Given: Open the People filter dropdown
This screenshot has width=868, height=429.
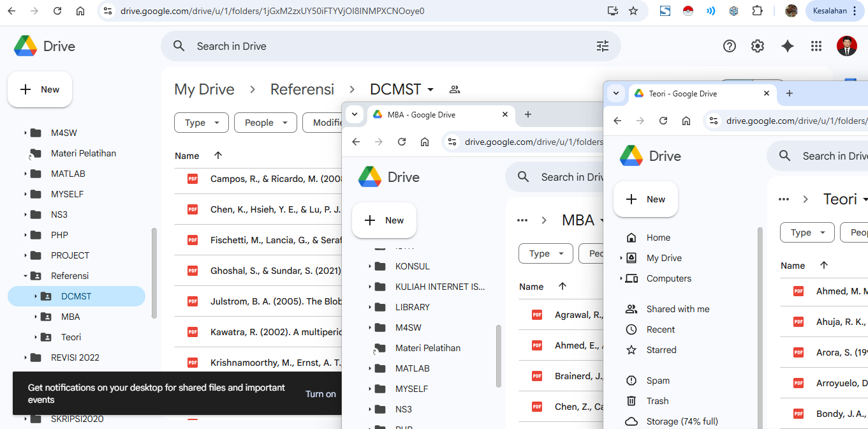Looking at the screenshot, I should click(x=265, y=123).
